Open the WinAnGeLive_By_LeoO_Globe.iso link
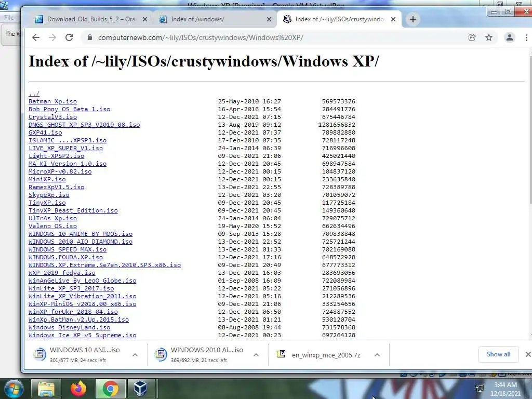 point(83,281)
